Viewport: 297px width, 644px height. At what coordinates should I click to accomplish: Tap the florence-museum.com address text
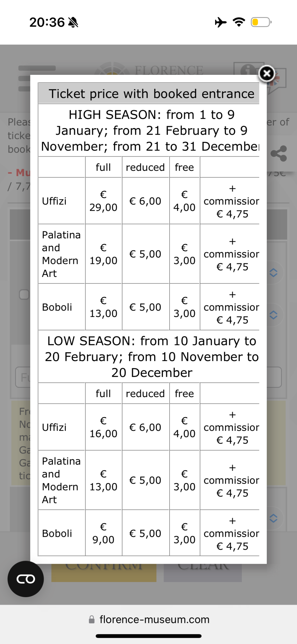click(154, 619)
